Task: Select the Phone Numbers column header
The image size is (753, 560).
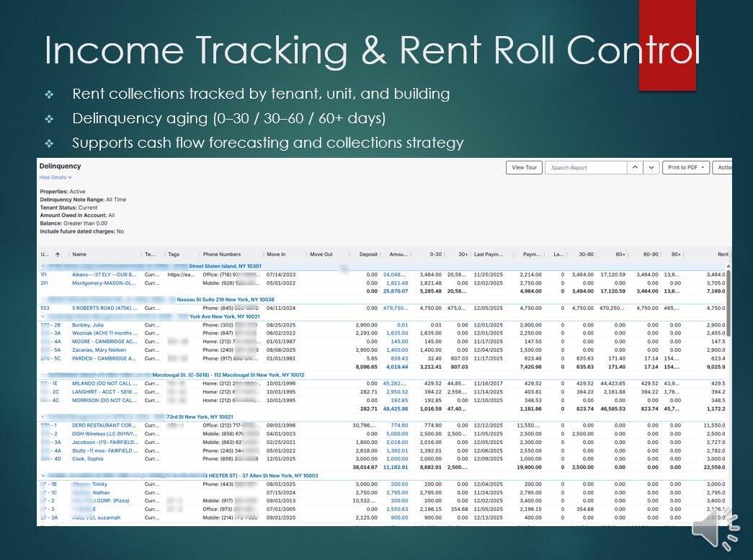Action: click(x=222, y=254)
